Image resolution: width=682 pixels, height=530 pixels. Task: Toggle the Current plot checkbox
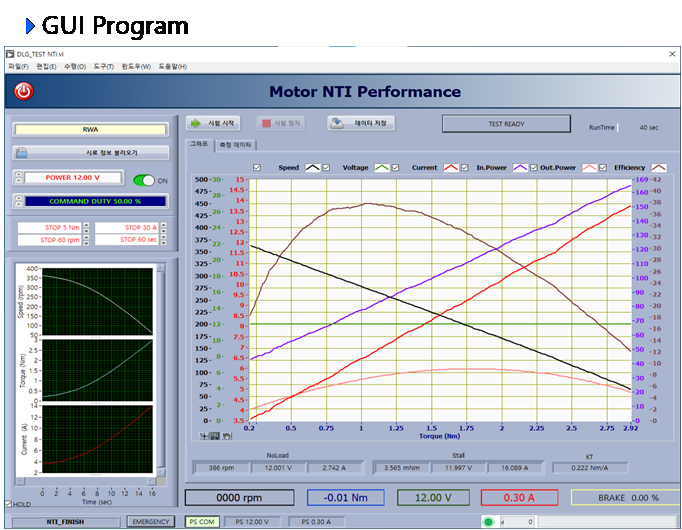coord(395,168)
